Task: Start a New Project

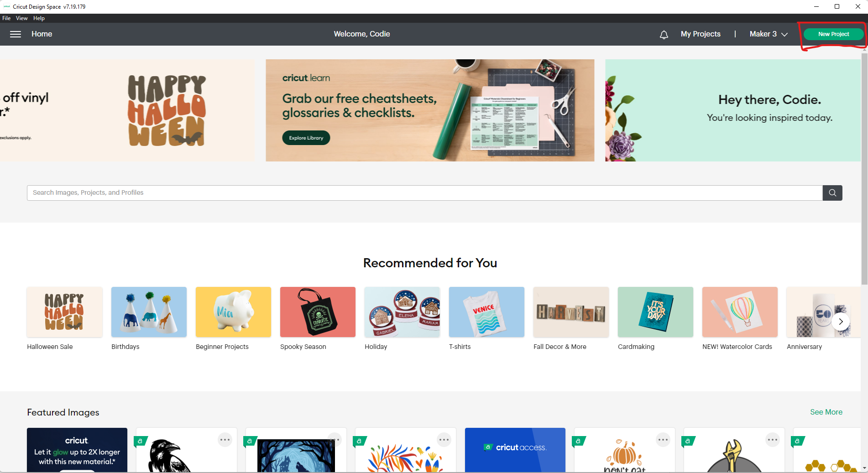Action: coord(833,34)
